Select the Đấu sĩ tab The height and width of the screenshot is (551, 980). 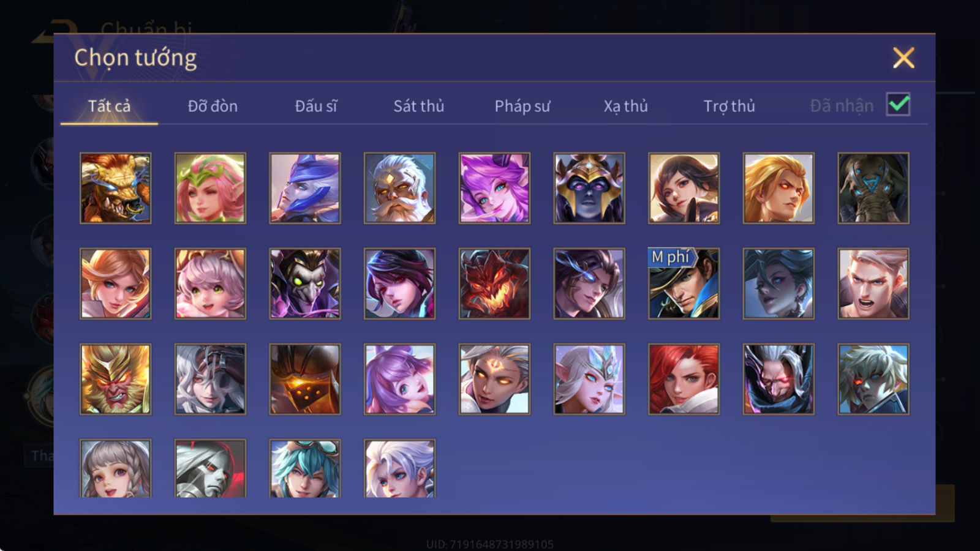click(315, 106)
